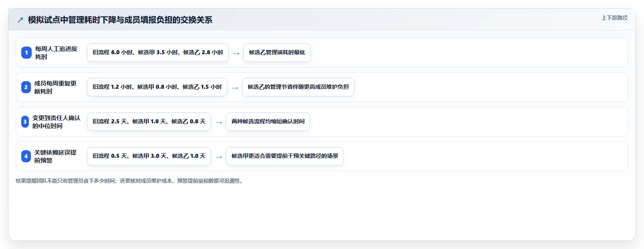Click the diagonal arrow icon beside the title

pos(20,20)
